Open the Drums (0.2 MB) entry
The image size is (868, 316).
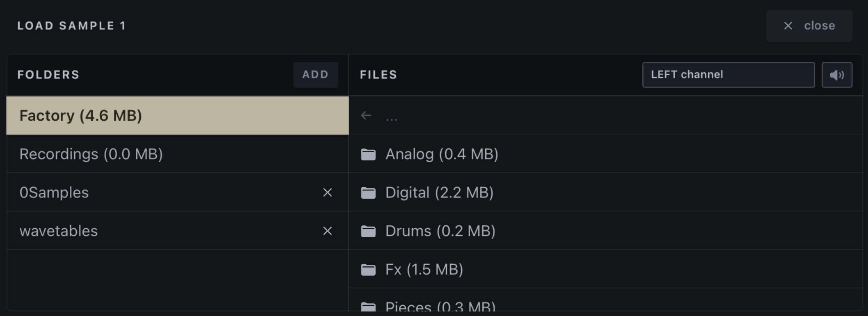coord(606,231)
